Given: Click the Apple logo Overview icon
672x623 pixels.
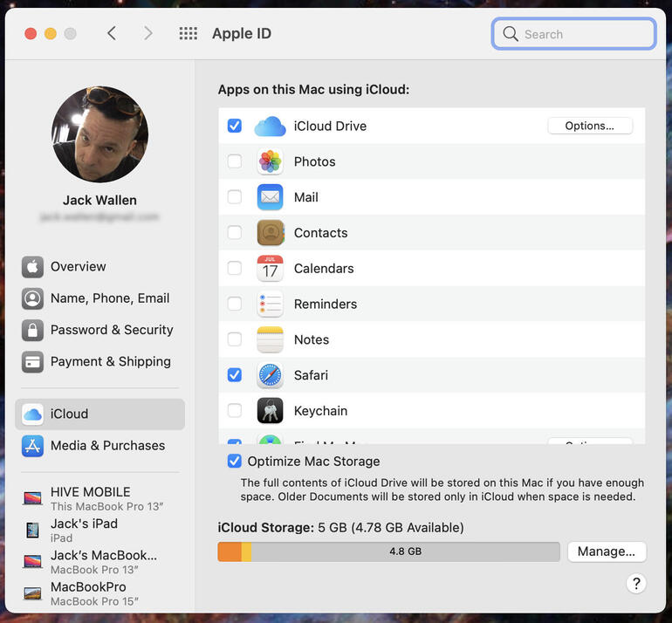Looking at the screenshot, I should point(32,267).
